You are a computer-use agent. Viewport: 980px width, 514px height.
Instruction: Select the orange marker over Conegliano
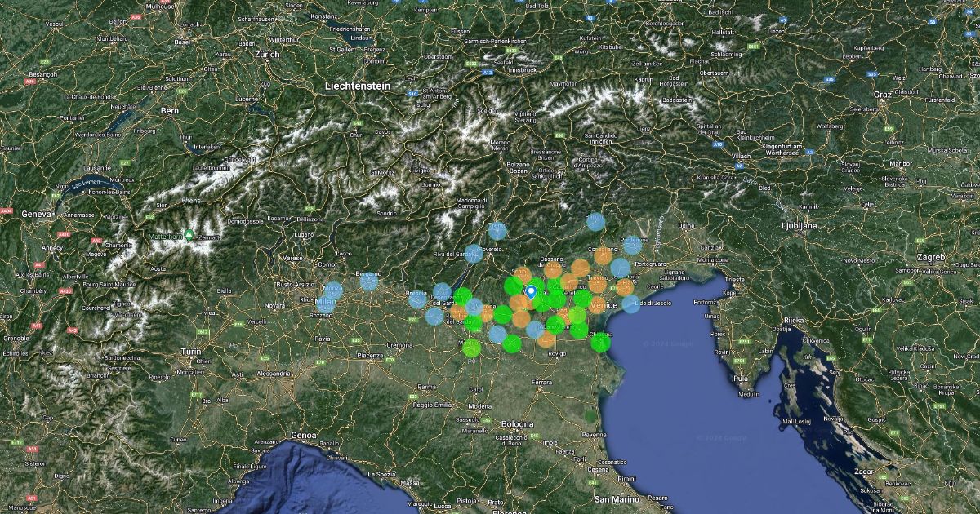tap(603, 256)
